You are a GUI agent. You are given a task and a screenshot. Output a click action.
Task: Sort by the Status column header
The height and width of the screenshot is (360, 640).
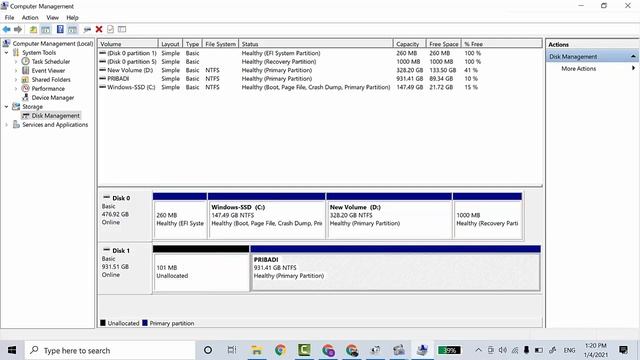pyautogui.click(x=316, y=44)
